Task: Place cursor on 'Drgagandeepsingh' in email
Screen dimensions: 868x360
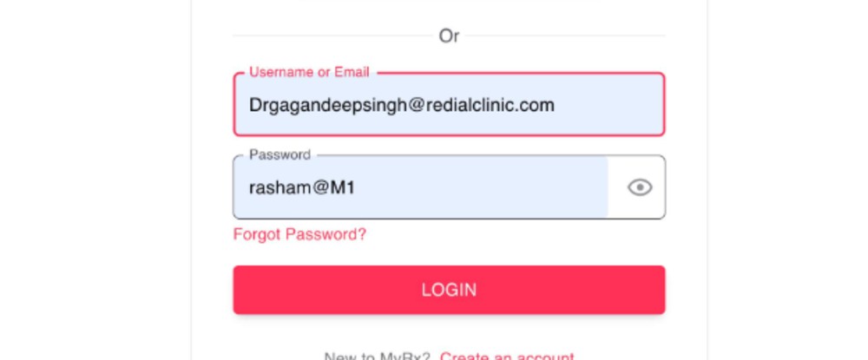Action: click(322, 105)
